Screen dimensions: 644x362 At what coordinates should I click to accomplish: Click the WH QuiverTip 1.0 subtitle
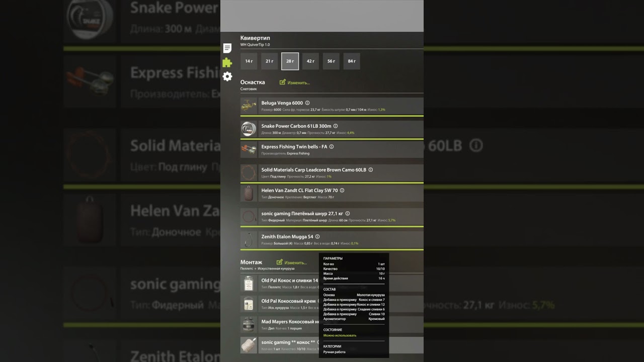(255, 45)
